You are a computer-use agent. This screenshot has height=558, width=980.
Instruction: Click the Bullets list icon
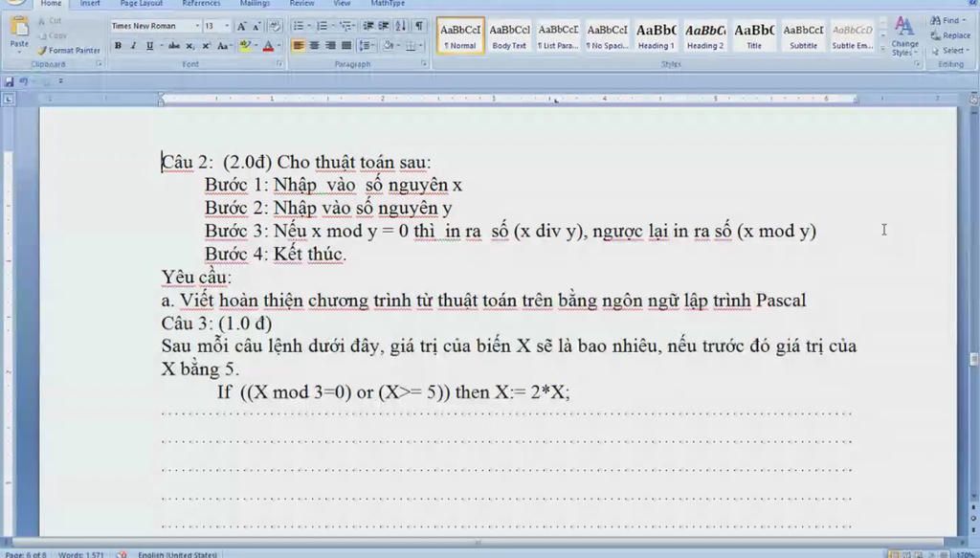[x=299, y=26]
